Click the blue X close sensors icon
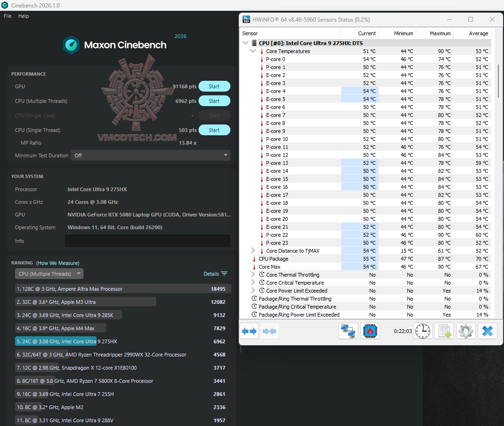The width and height of the screenshot is (504, 426). click(487, 331)
